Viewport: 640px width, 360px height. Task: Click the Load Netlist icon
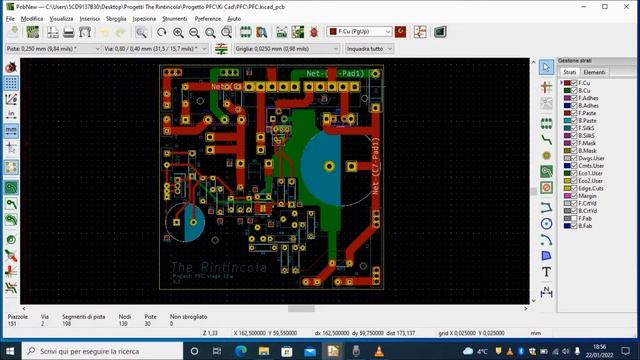(x=282, y=32)
